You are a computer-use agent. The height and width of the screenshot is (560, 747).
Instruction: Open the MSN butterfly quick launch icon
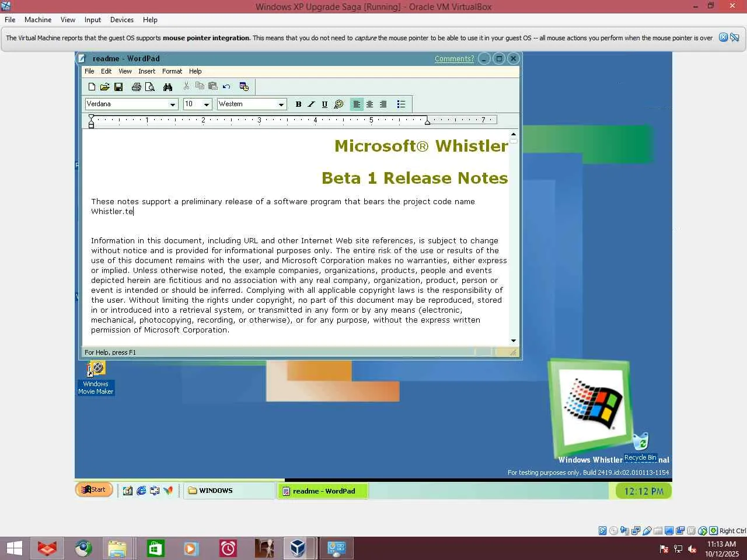coord(168,491)
